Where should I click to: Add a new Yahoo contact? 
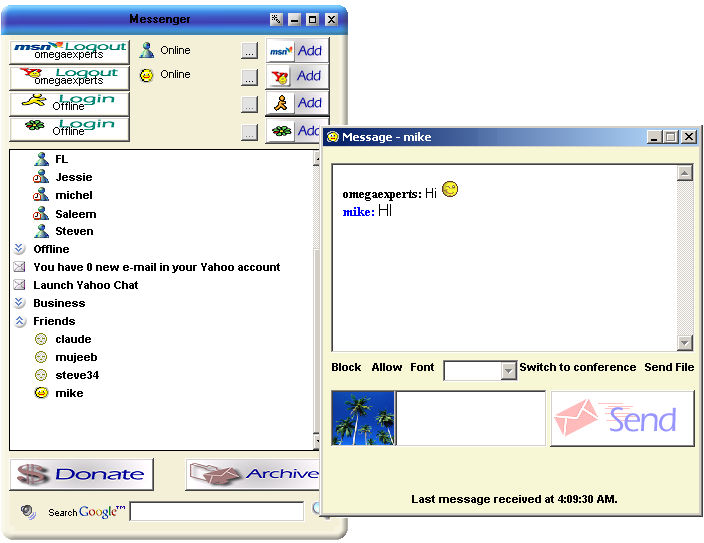coord(297,76)
